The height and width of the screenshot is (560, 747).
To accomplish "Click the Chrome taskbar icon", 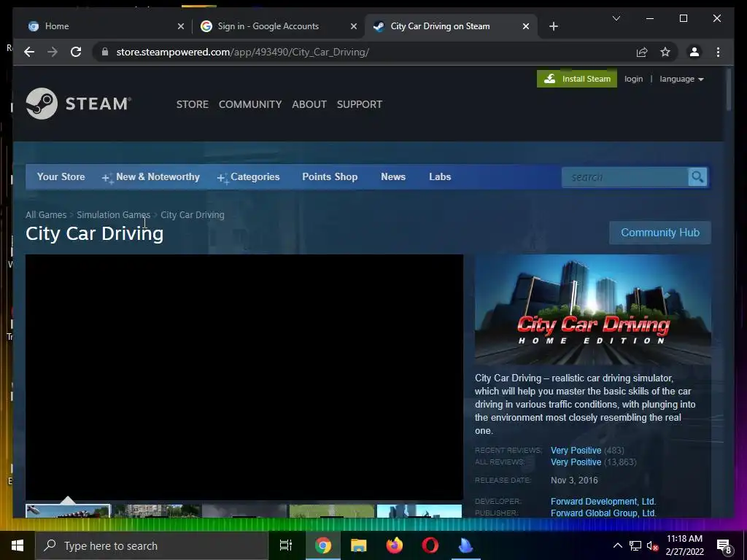I will click(x=323, y=545).
